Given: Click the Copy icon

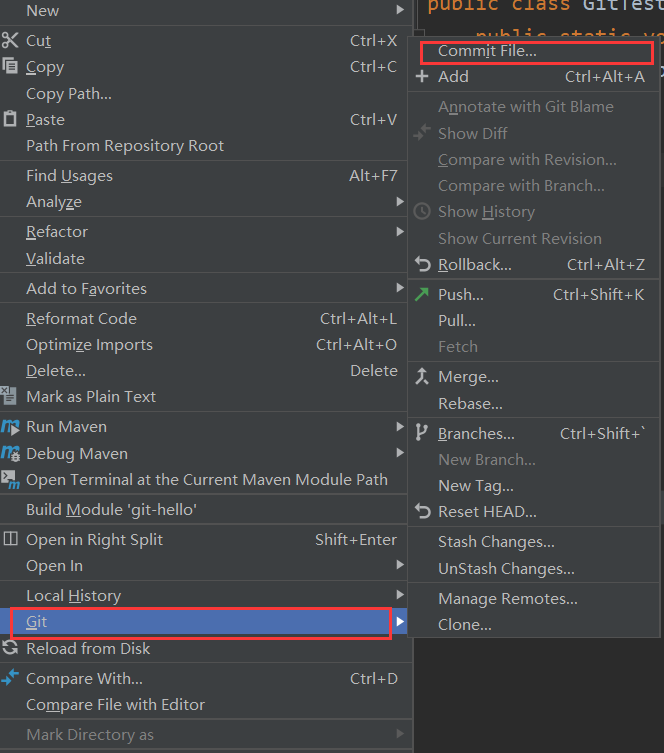Looking at the screenshot, I should pos(10,66).
